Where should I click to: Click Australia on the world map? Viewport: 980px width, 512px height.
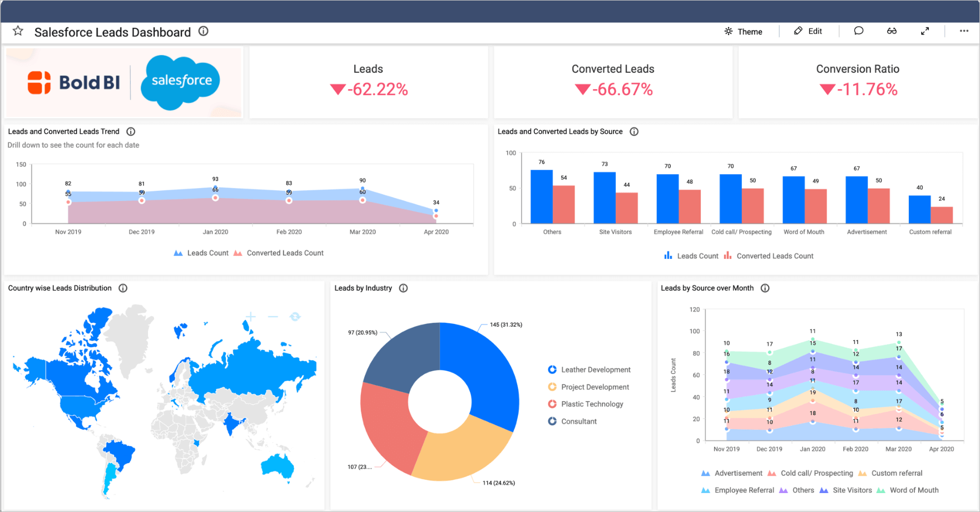[x=278, y=466]
